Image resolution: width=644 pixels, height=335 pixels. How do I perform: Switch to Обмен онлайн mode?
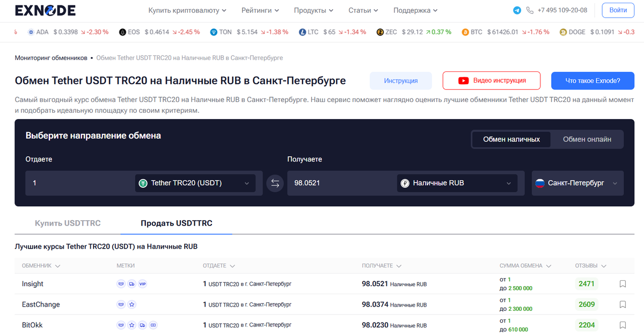pos(587,139)
